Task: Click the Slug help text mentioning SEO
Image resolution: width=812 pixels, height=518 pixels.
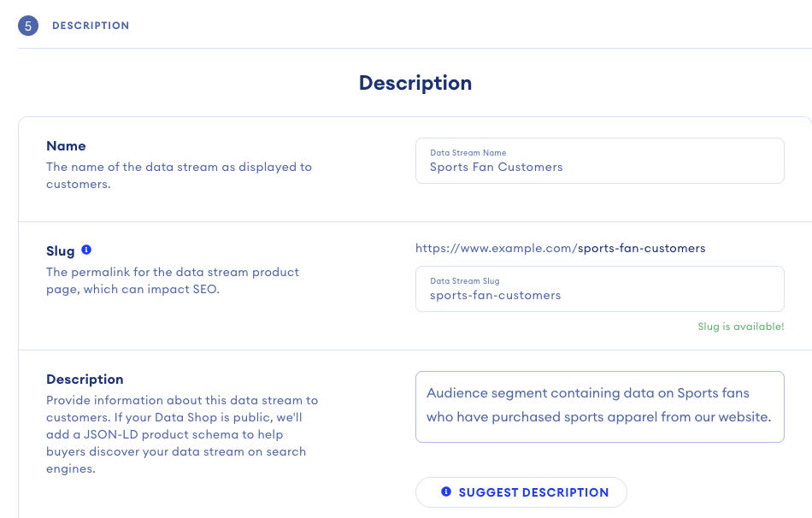Action: click(172, 280)
